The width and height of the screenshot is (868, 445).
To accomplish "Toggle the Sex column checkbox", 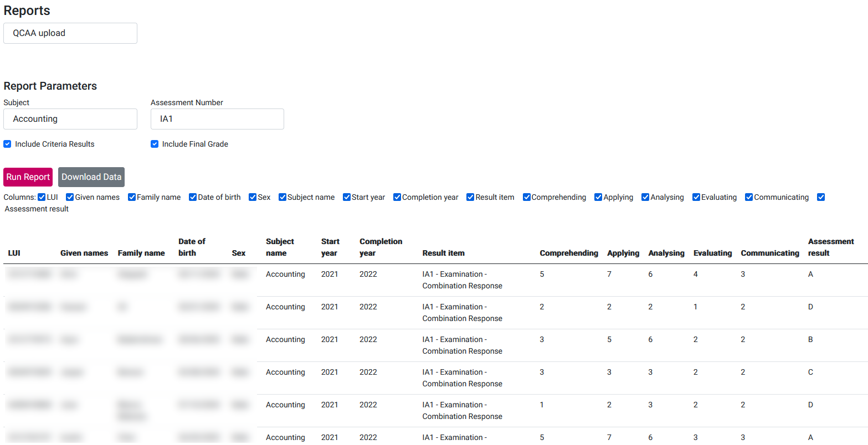I will pos(253,196).
